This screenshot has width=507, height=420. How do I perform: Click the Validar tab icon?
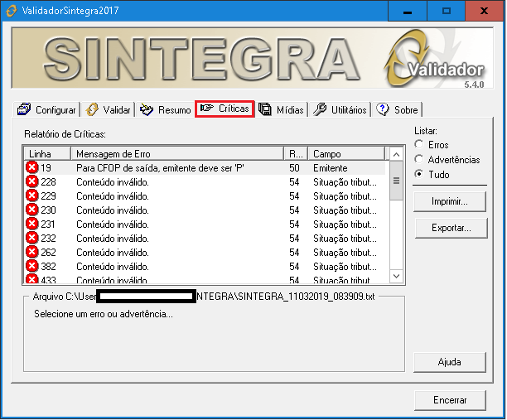92,109
